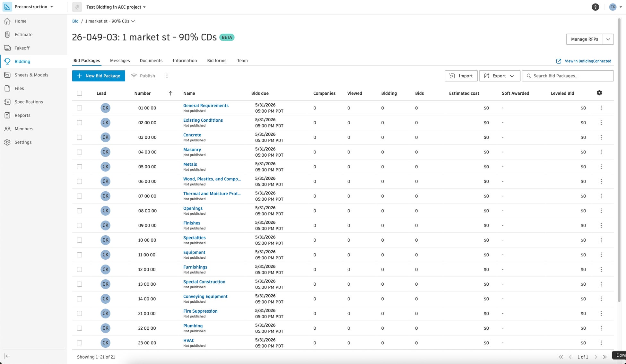Toggle the select-all header checkbox
Image resolution: width=626 pixels, height=364 pixels.
(79, 93)
